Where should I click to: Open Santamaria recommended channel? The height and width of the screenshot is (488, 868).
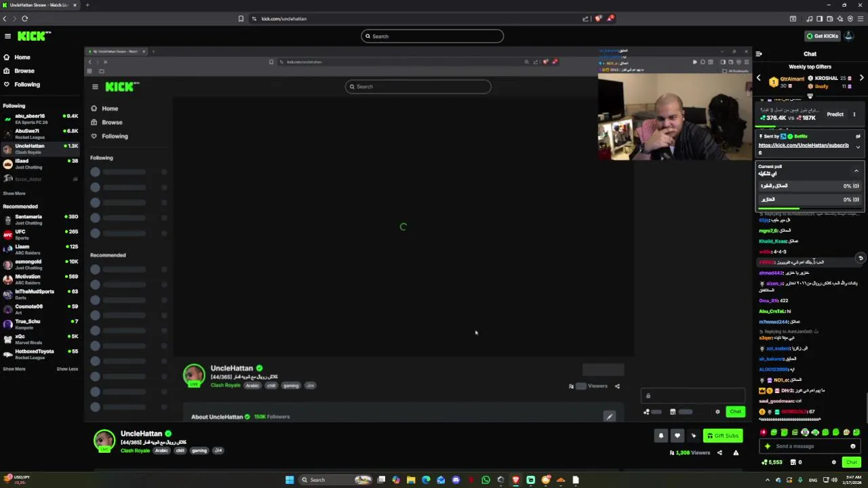[x=40, y=220]
